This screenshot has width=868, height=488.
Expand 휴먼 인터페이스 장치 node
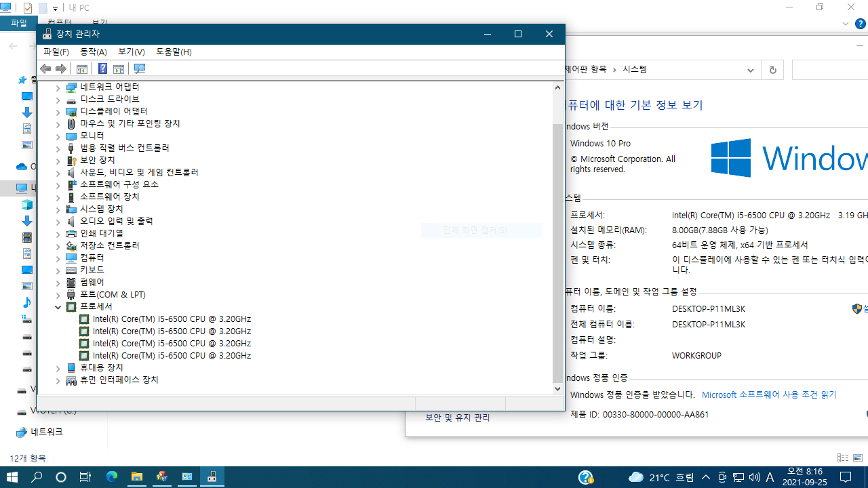coord(58,380)
